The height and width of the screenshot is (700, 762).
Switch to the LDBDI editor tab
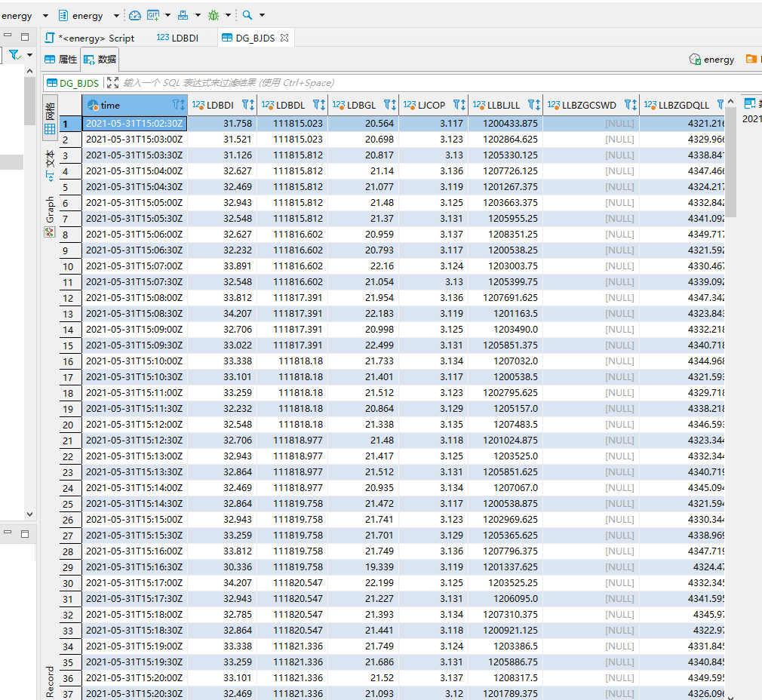coord(178,38)
